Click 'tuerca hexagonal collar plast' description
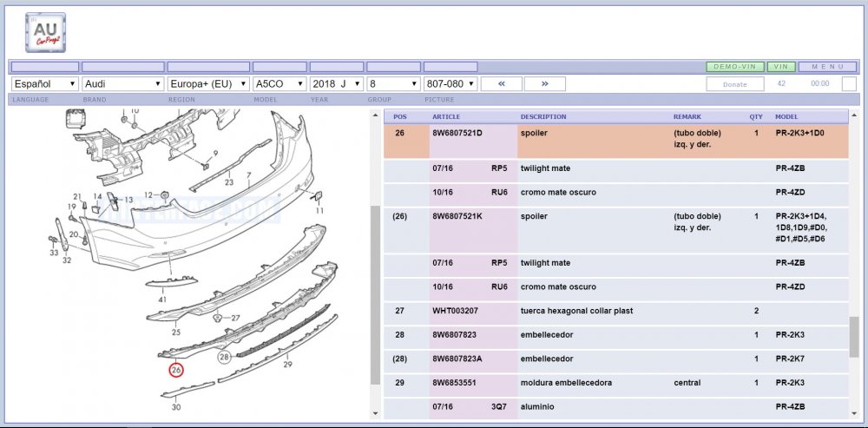The width and height of the screenshot is (868, 428). 576,311
